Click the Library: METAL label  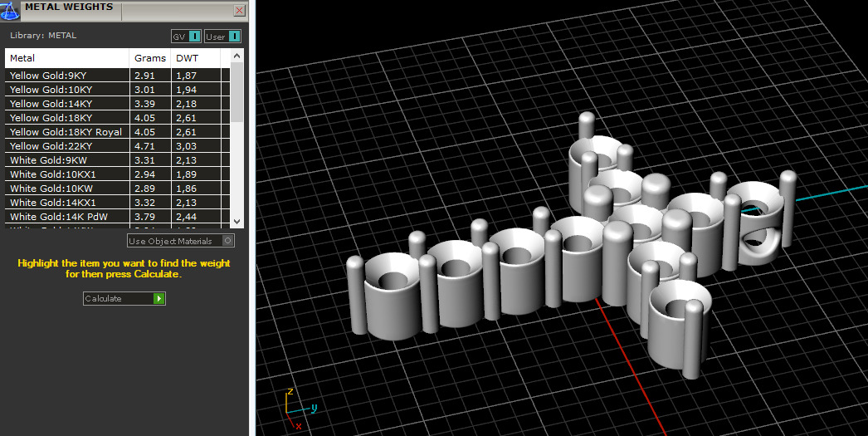[43, 36]
